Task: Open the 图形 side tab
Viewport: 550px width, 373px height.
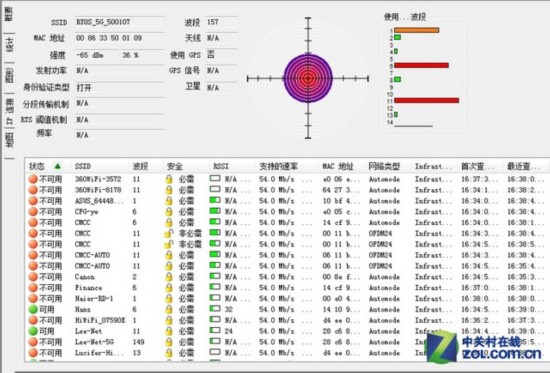Action: (9, 75)
